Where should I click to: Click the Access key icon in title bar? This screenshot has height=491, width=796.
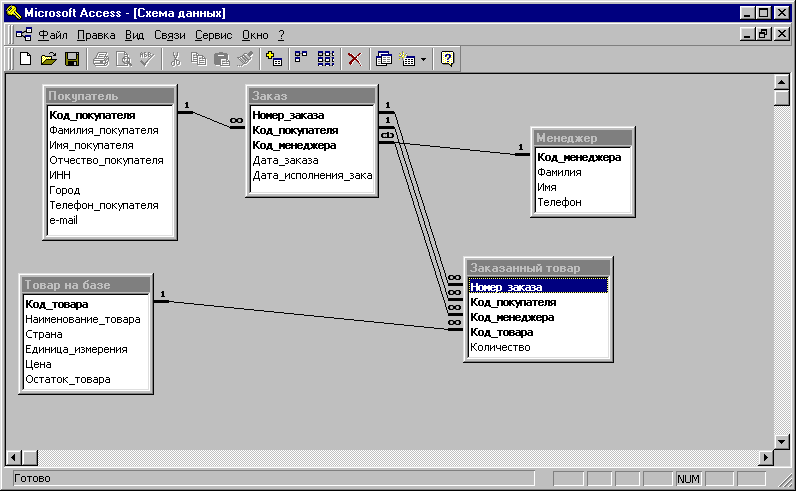click(x=13, y=12)
